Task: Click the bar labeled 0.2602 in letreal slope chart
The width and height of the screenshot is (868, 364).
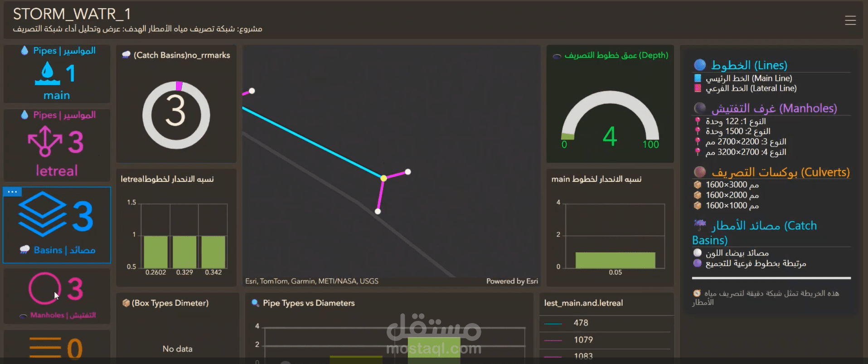Action: pyautogui.click(x=155, y=252)
